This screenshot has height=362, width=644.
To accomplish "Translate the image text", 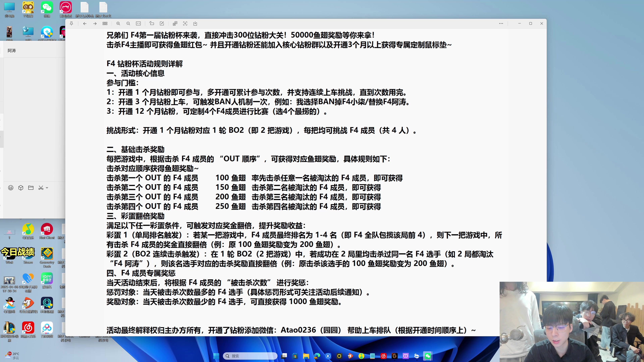I will click(175, 23).
